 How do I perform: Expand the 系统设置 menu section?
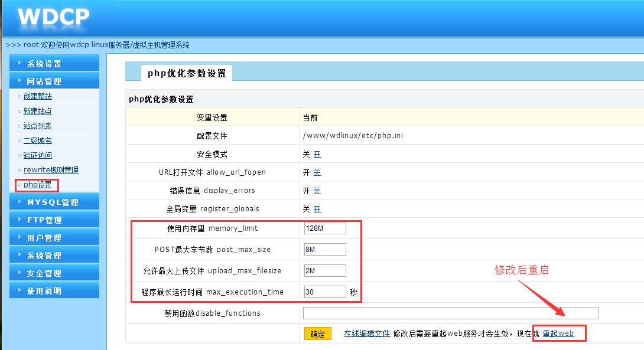(54, 64)
